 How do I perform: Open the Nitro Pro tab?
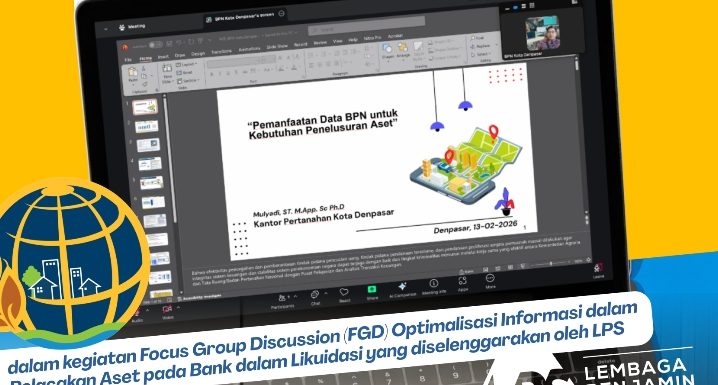[x=372, y=38]
